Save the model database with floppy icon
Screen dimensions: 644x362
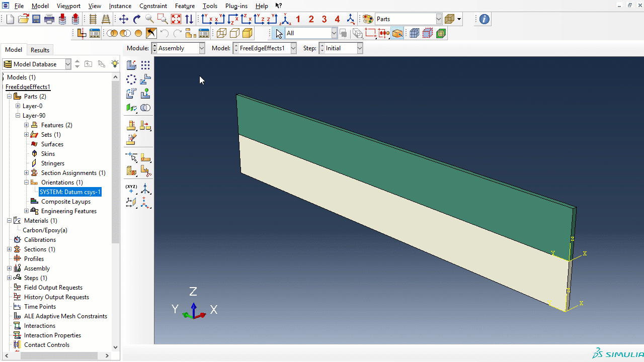tap(36, 19)
